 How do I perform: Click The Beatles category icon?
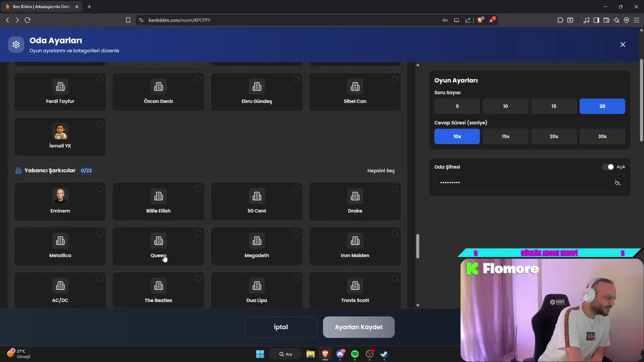click(158, 286)
